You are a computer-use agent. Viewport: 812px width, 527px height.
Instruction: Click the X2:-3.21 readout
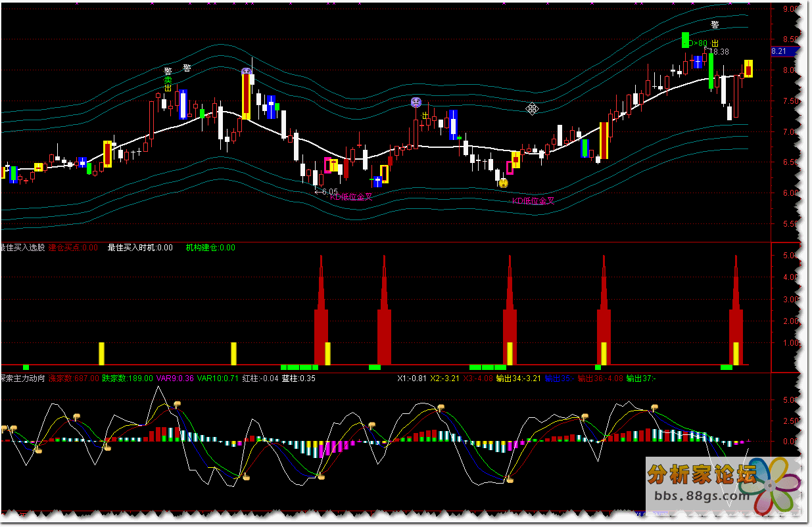click(x=445, y=378)
